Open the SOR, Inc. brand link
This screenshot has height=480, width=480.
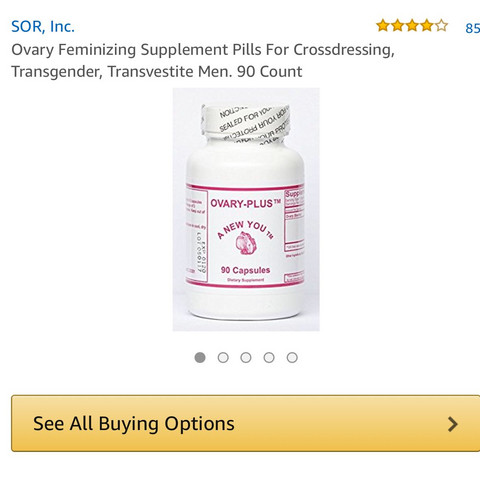[43, 27]
